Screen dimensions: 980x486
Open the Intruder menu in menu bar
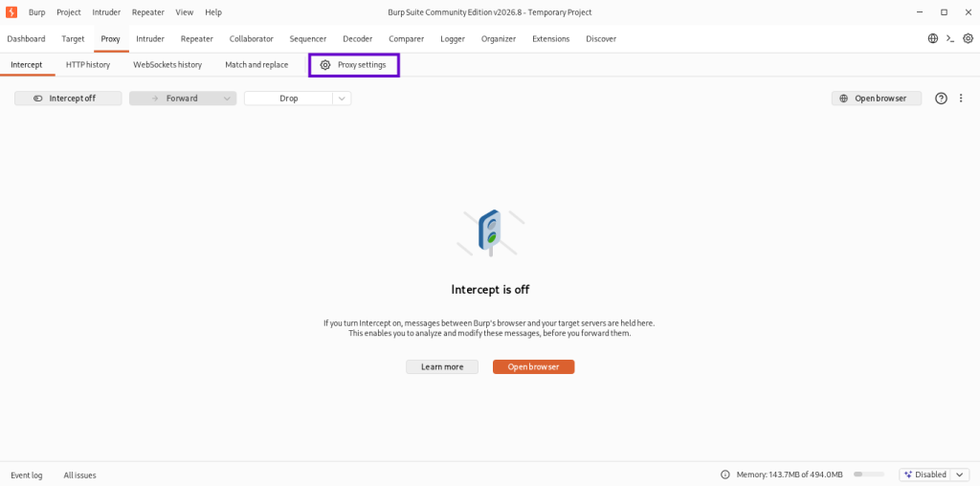(x=106, y=12)
